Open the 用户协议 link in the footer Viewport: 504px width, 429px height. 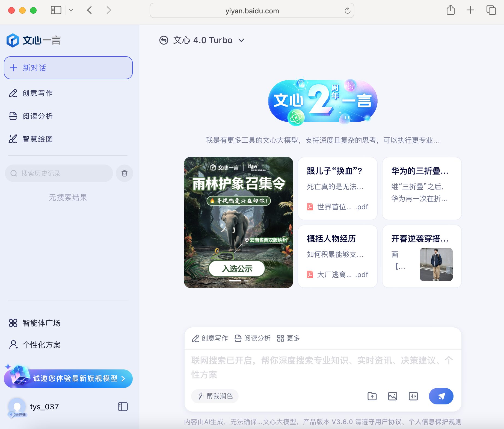pos(389,422)
